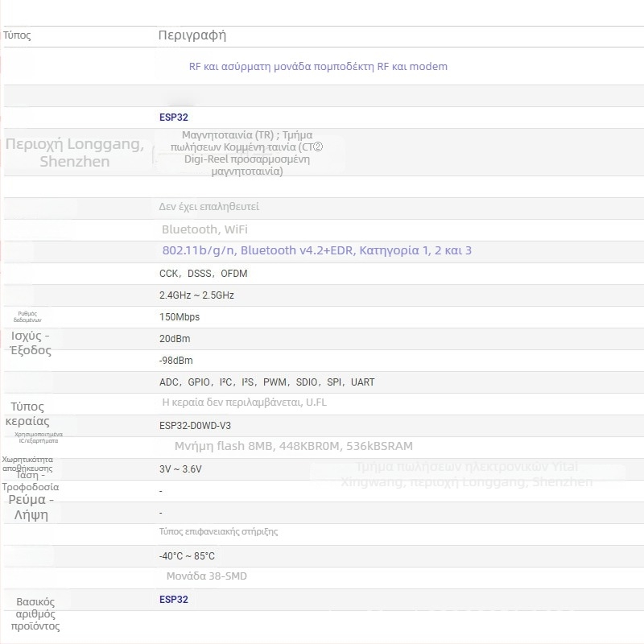The height and width of the screenshot is (644, 644).
Task: Select the 'Τύπος' column header
Action: (x=17, y=35)
